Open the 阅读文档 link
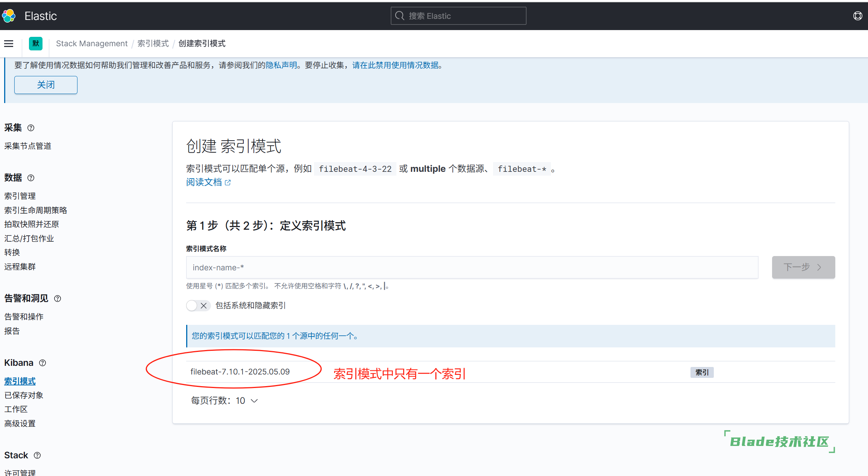The width and height of the screenshot is (868, 476). click(204, 182)
